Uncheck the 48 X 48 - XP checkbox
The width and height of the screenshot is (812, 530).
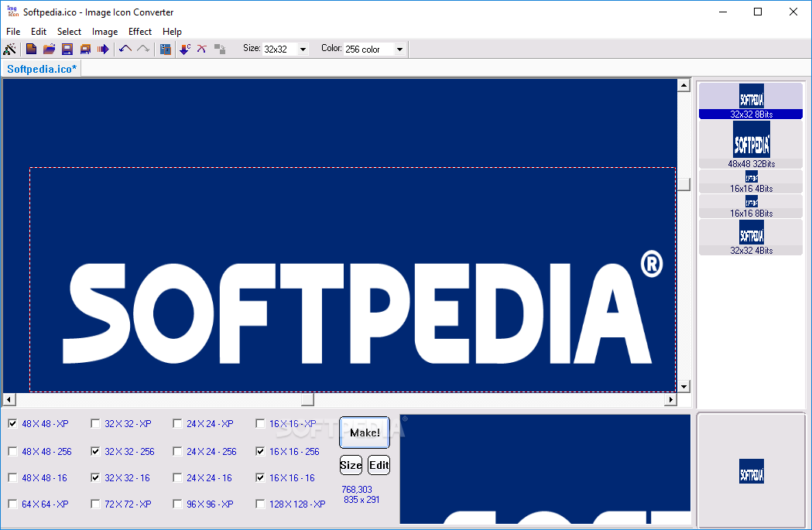(12, 424)
